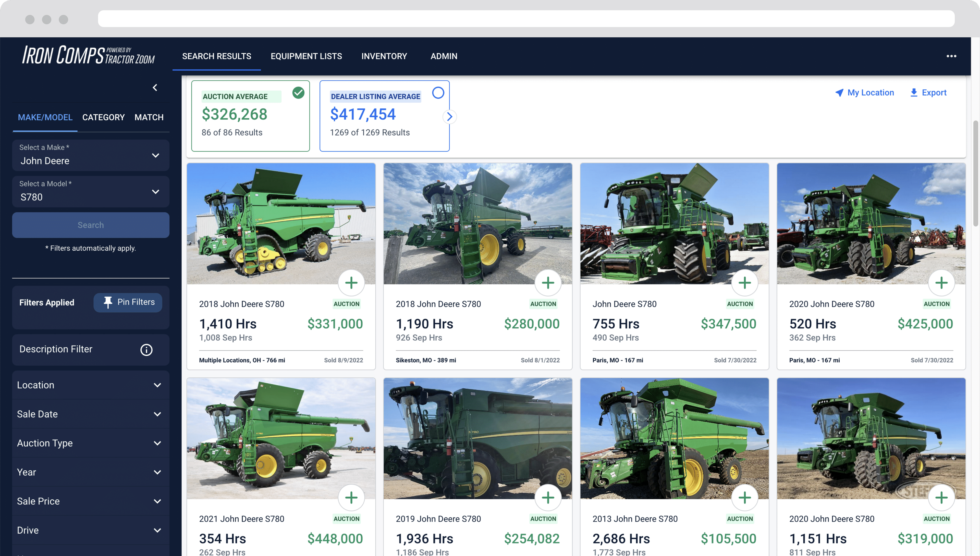
Task: Open Description Filter info icon
Action: tap(146, 349)
